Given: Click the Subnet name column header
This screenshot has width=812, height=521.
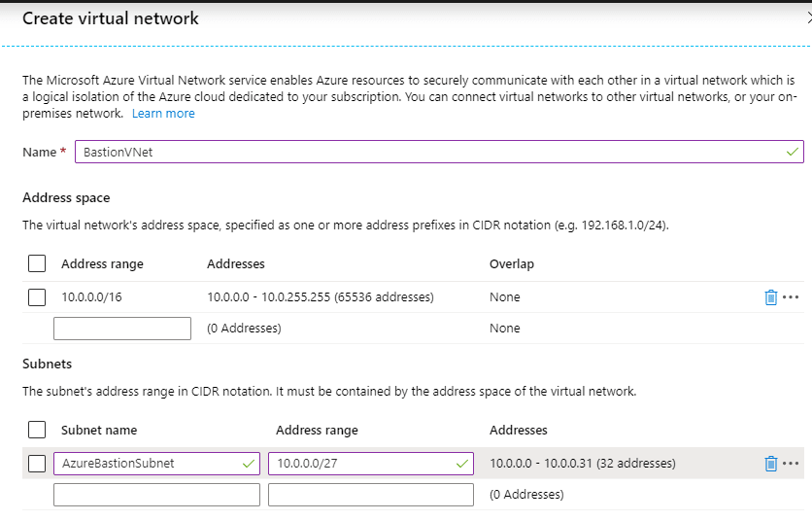Looking at the screenshot, I should (x=99, y=431).
